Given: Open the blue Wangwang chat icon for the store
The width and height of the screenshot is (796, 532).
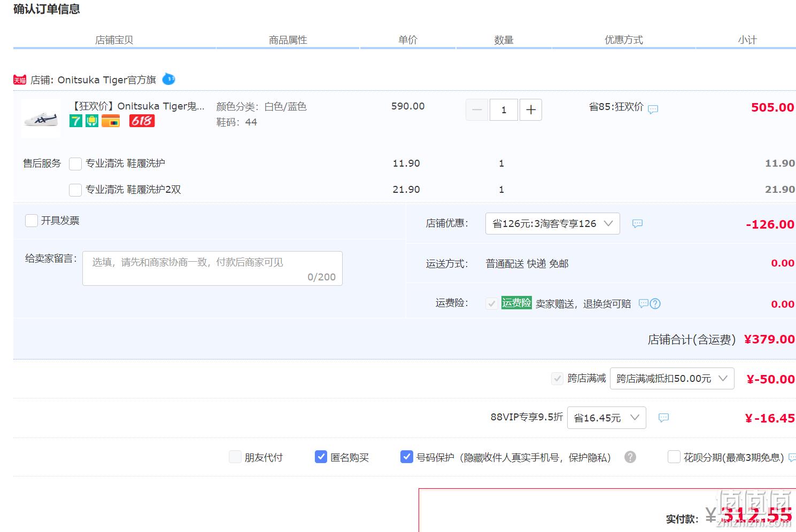Looking at the screenshot, I should coord(168,79).
